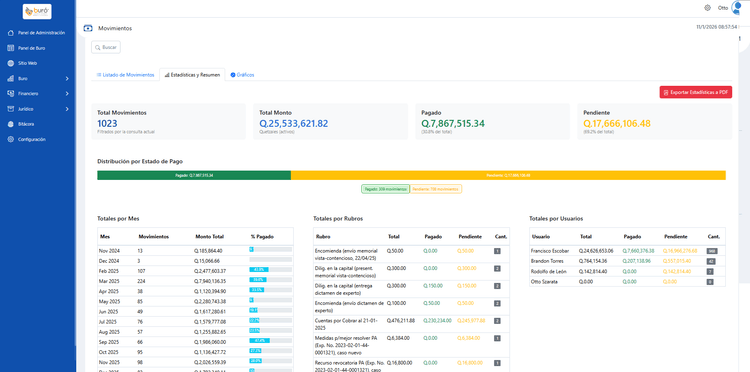Open the Otto user avatar
The image size is (750, 372).
[x=737, y=8]
